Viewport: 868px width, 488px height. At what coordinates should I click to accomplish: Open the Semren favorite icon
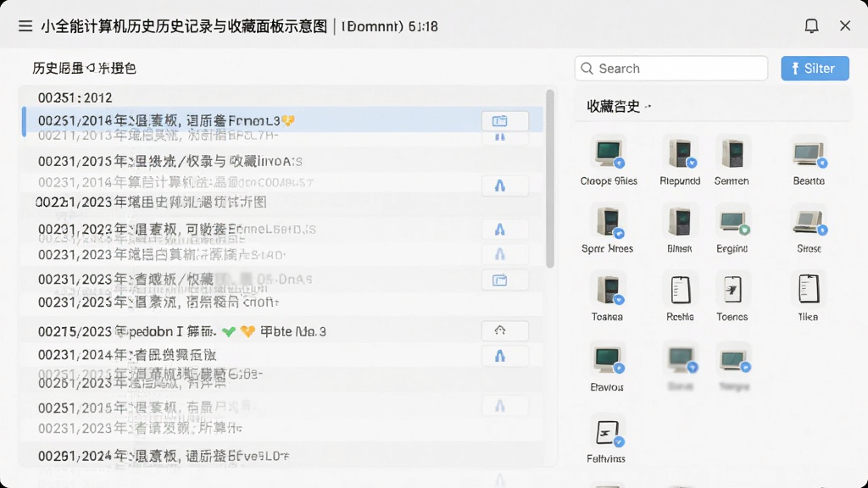pos(732,152)
